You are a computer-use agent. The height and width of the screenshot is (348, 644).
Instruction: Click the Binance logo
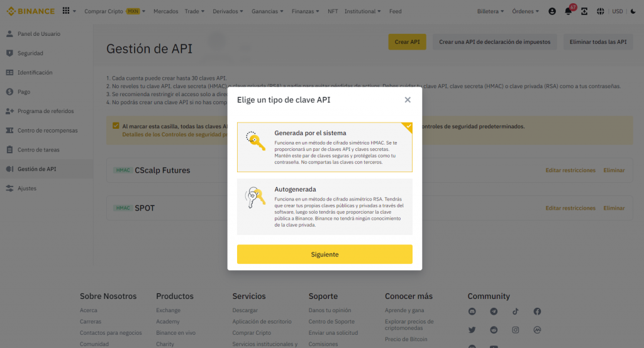pos(31,11)
